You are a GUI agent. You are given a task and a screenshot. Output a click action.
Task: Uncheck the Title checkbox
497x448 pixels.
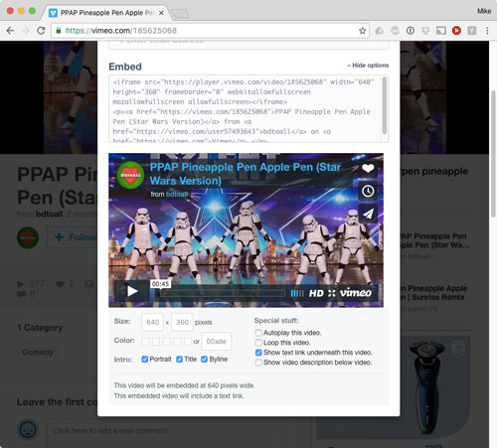[179, 360]
